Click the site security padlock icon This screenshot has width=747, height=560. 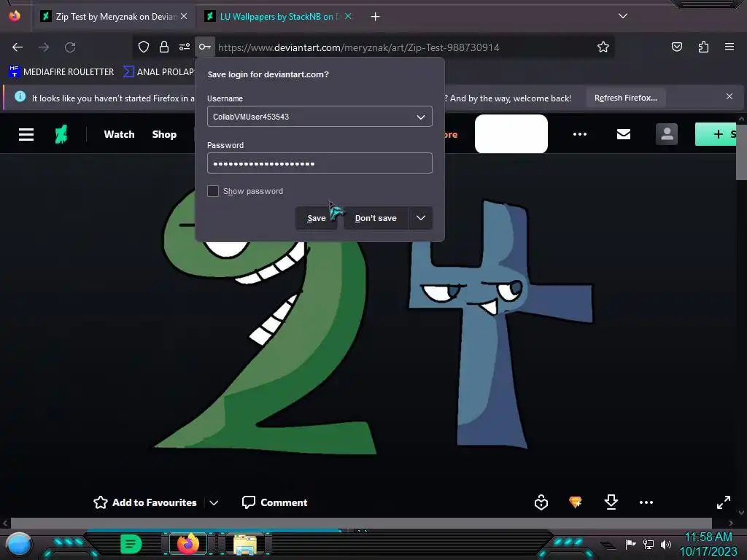(x=164, y=47)
